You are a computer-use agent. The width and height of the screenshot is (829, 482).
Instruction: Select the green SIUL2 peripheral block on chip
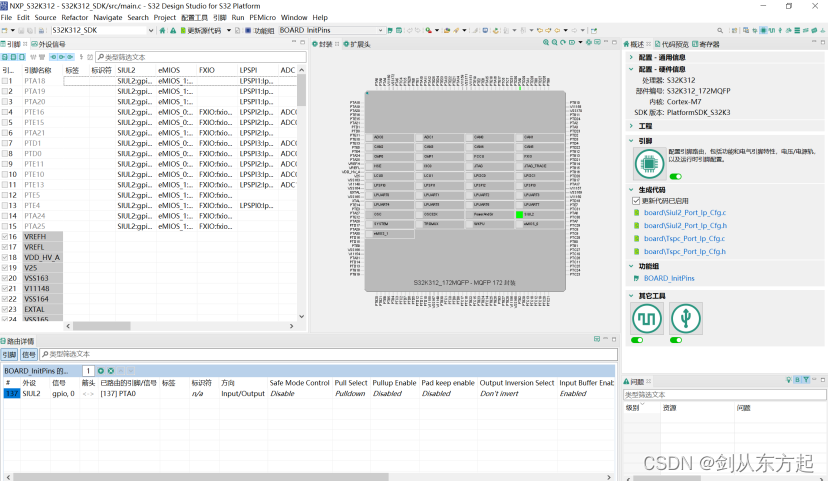[x=539, y=215]
